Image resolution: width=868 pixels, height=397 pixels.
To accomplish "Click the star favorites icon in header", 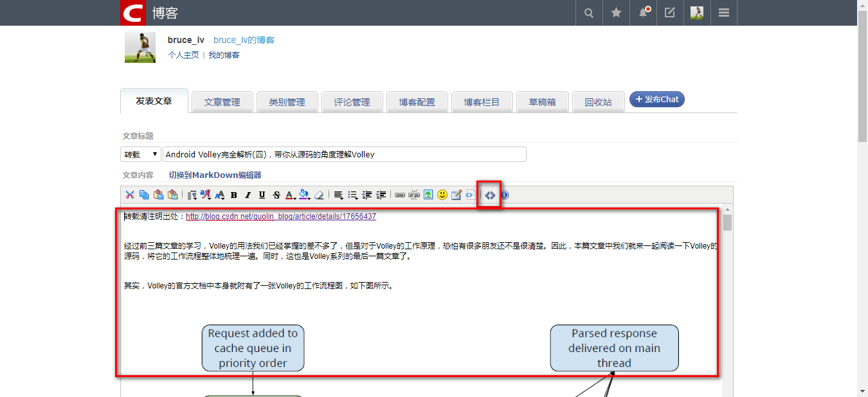I will point(616,13).
